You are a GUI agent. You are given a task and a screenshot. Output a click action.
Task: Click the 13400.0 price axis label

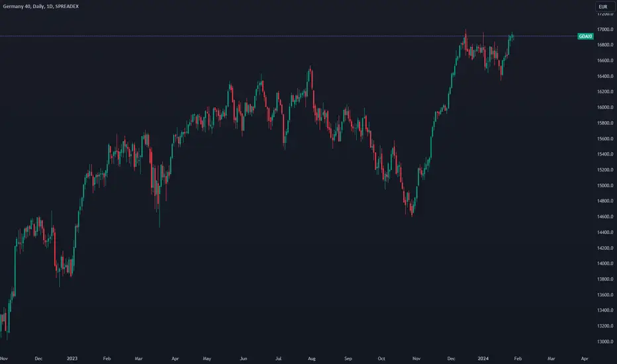click(605, 310)
